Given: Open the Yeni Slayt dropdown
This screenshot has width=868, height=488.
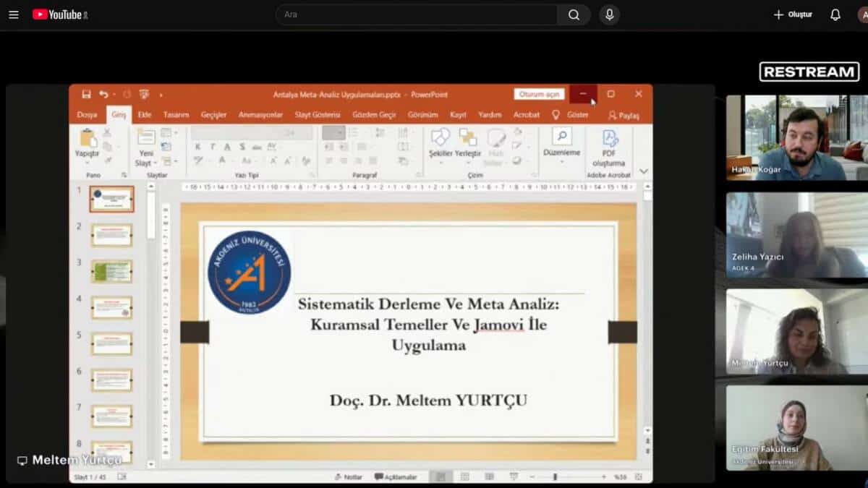Looking at the screenshot, I should coord(145,162).
